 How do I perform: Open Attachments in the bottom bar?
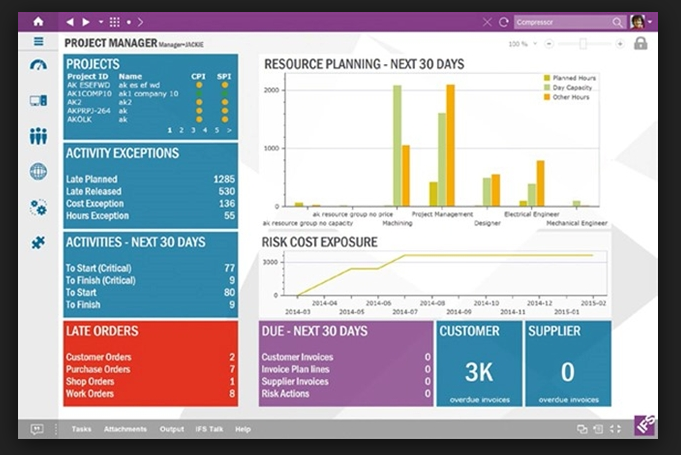coord(125,429)
